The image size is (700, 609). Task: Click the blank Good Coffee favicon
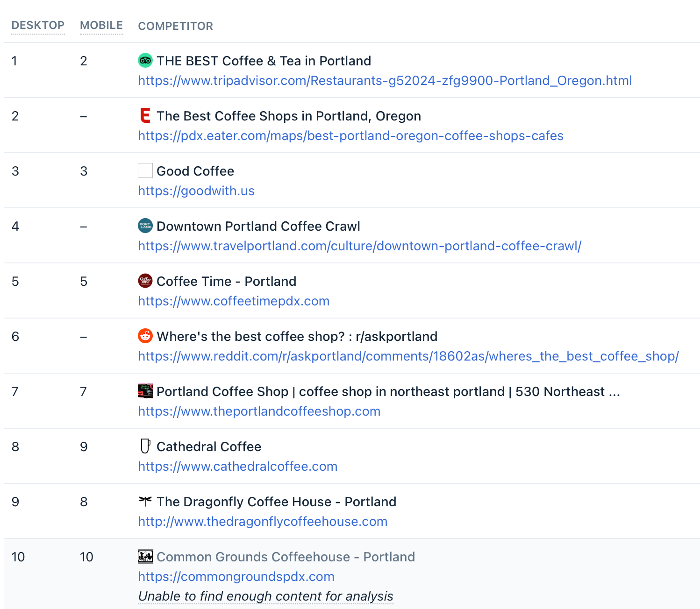145,170
